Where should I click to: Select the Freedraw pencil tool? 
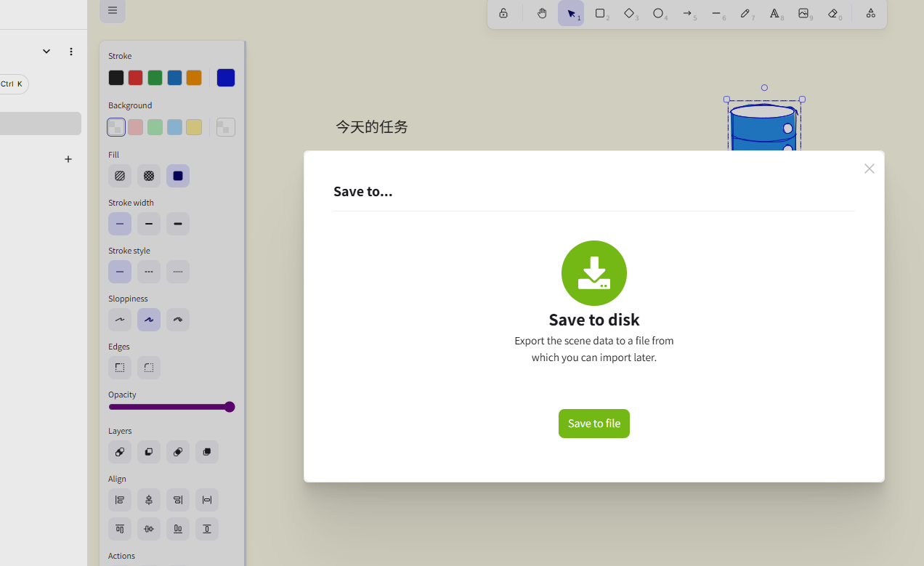746,13
